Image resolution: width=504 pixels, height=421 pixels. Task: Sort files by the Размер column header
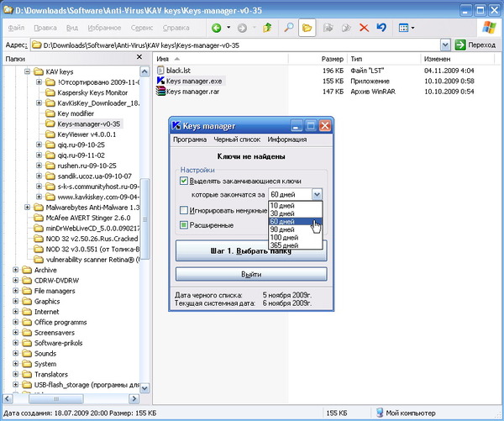point(318,59)
